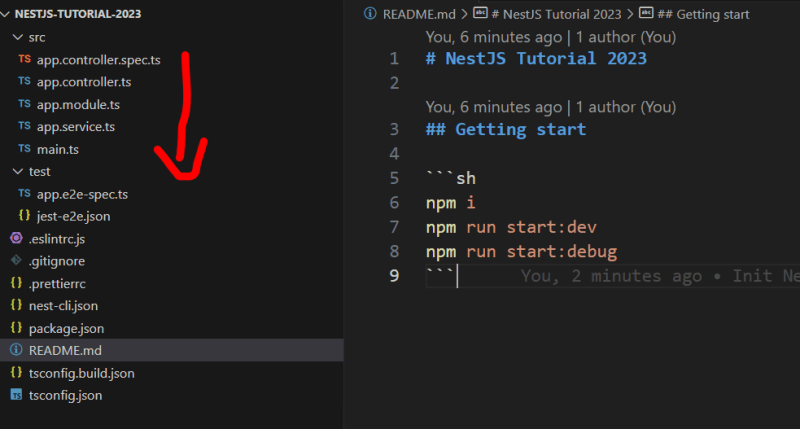Click the TypeScript icon beside app.controller.spec.ts

pyautogui.click(x=24, y=59)
